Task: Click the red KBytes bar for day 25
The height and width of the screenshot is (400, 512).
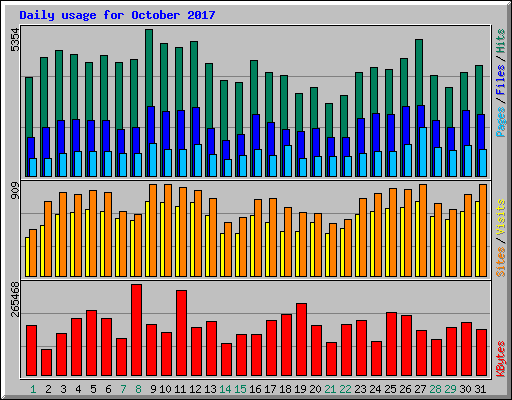Action: click(391, 344)
